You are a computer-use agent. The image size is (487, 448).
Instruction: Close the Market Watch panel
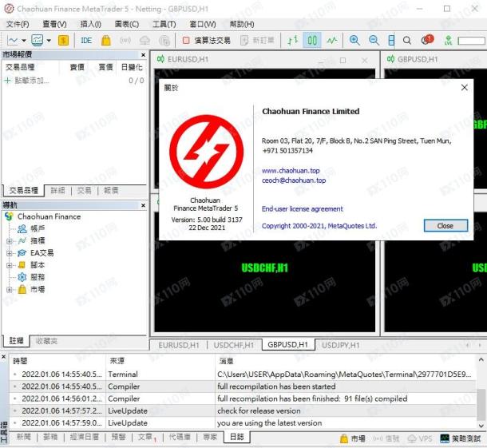click(x=143, y=55)
